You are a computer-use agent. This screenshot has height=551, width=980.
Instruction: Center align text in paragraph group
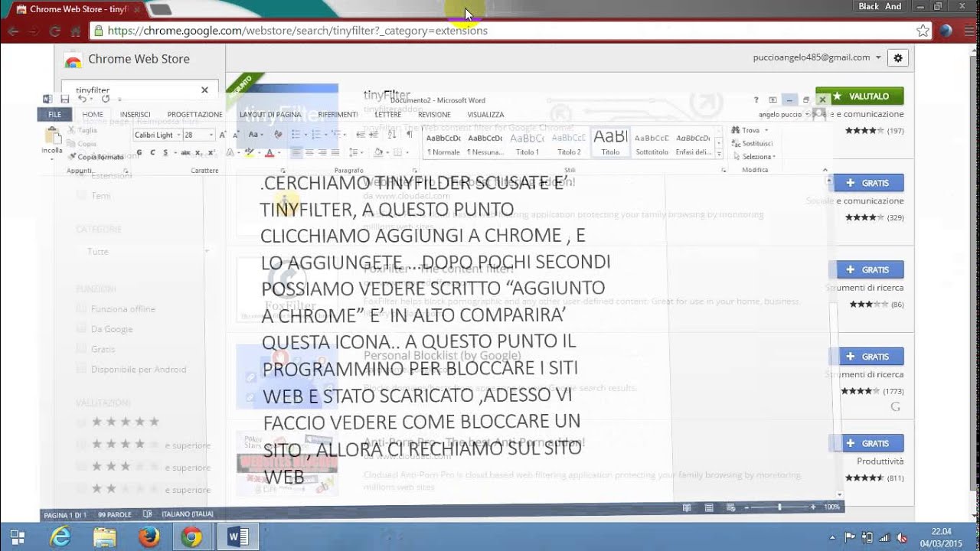[x=309, y=153]
